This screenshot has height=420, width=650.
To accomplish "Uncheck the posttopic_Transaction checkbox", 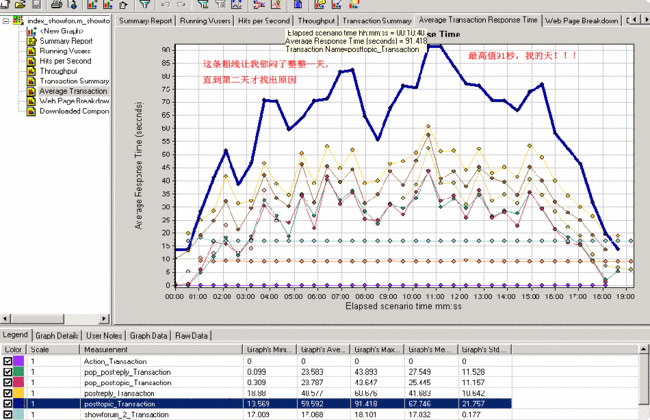I will [x=7, y=403].
